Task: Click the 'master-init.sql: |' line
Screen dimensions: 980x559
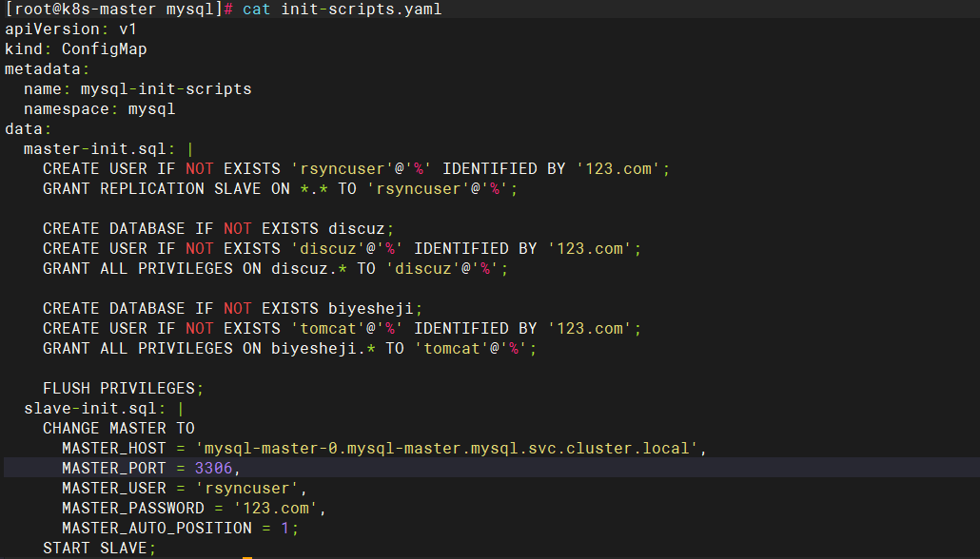Action: click(x=108, y=149)
